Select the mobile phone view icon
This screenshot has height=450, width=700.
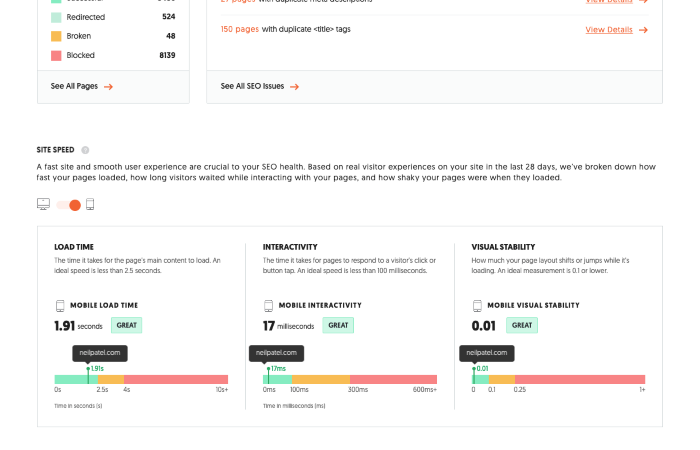coord(90,204)
